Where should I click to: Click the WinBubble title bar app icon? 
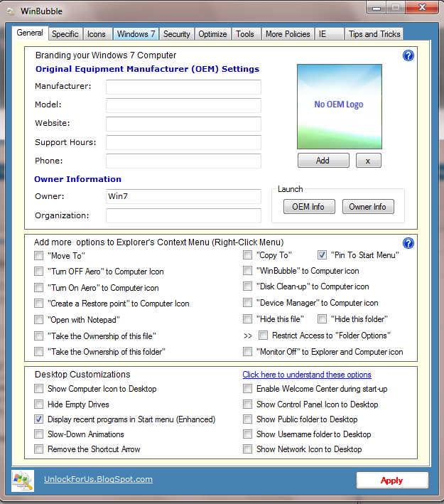coord(11,11)
